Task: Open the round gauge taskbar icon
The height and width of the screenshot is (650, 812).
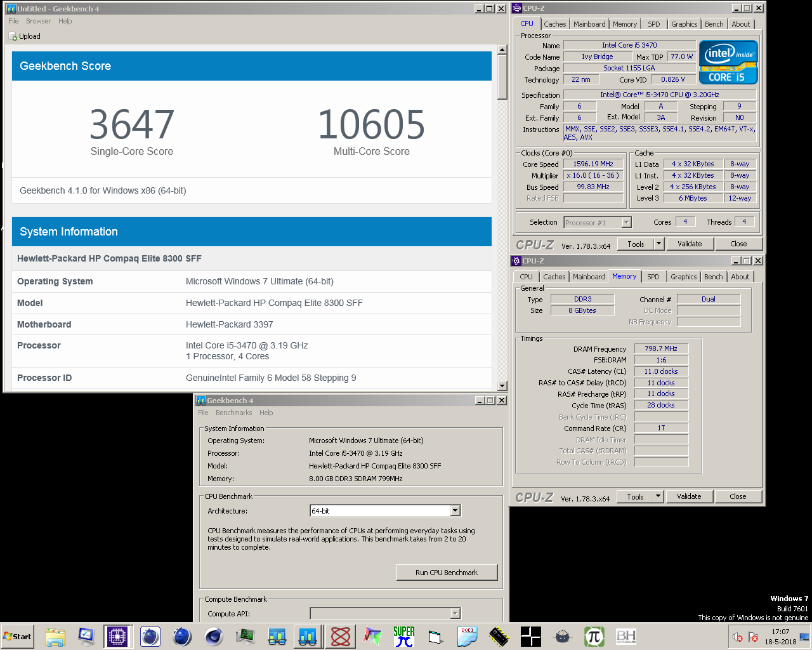Action: point(563,637)
